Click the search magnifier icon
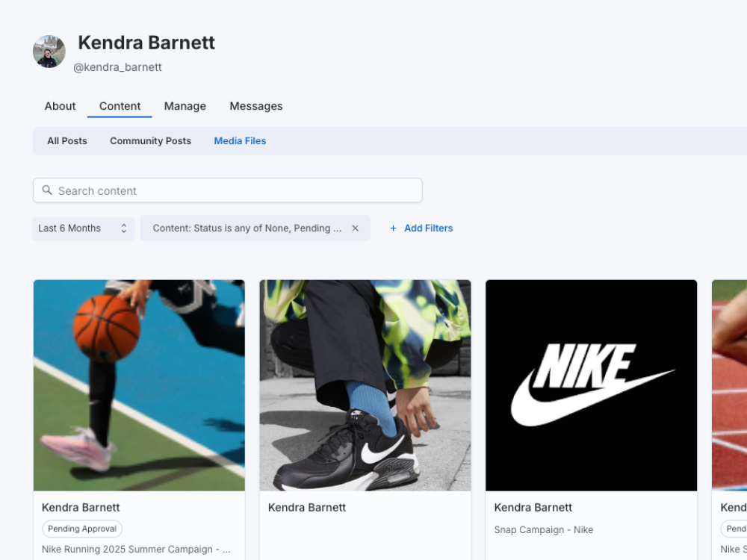 tap(47, 190)
